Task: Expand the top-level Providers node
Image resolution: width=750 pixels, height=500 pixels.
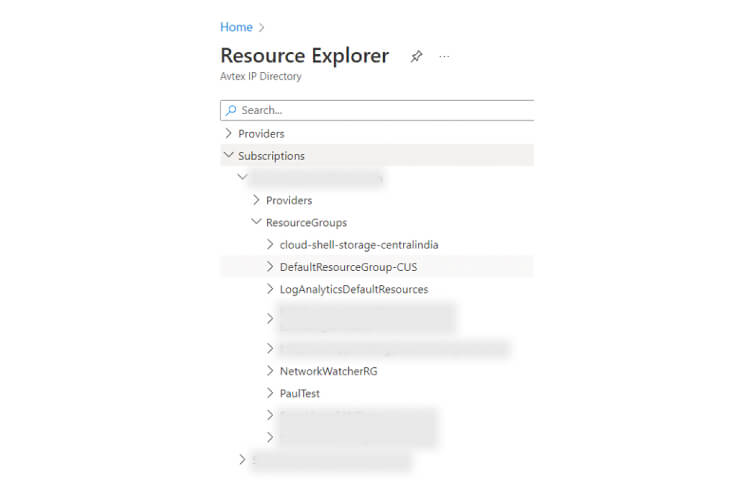Action: click(229, 133)
